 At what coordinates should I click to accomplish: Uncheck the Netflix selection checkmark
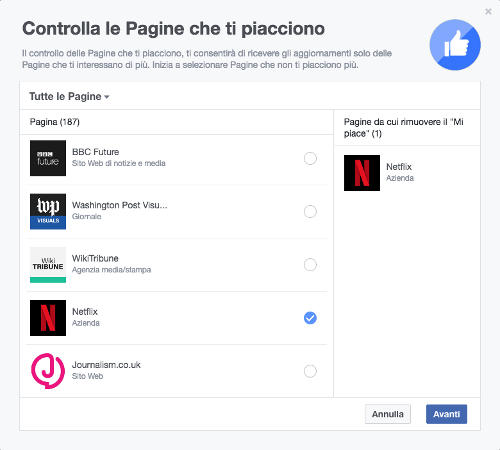310,318
